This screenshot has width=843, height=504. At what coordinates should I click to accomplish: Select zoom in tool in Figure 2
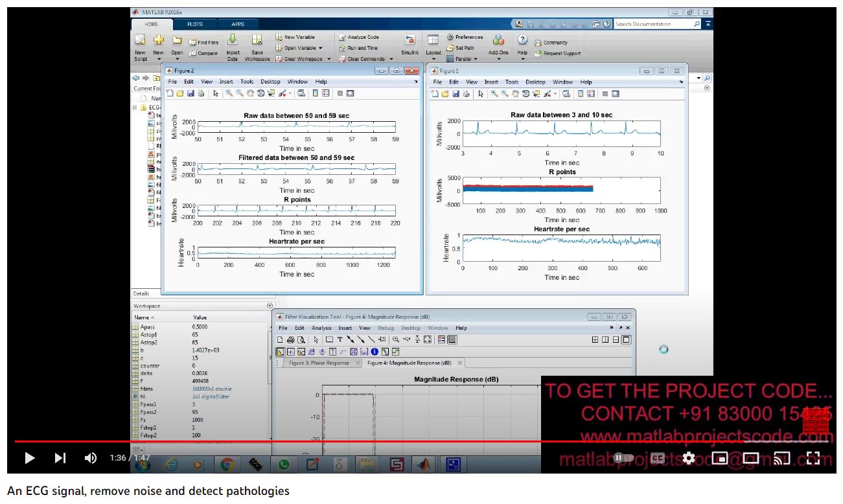(229, 93)
